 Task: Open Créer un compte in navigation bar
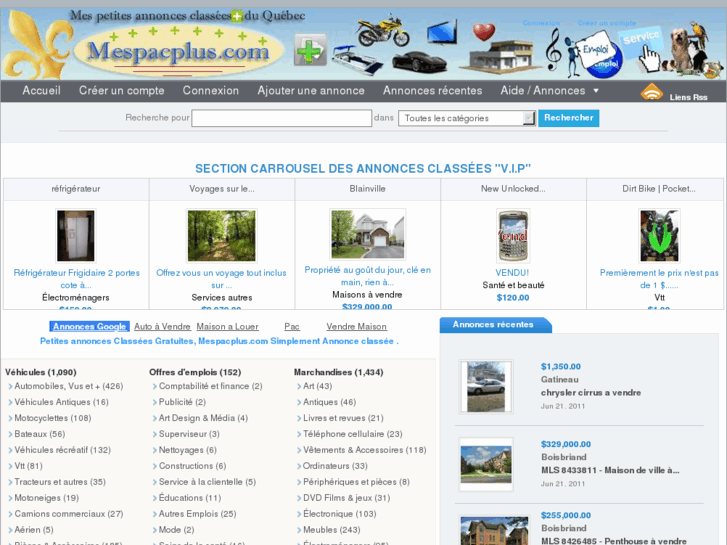click(121, 90)
